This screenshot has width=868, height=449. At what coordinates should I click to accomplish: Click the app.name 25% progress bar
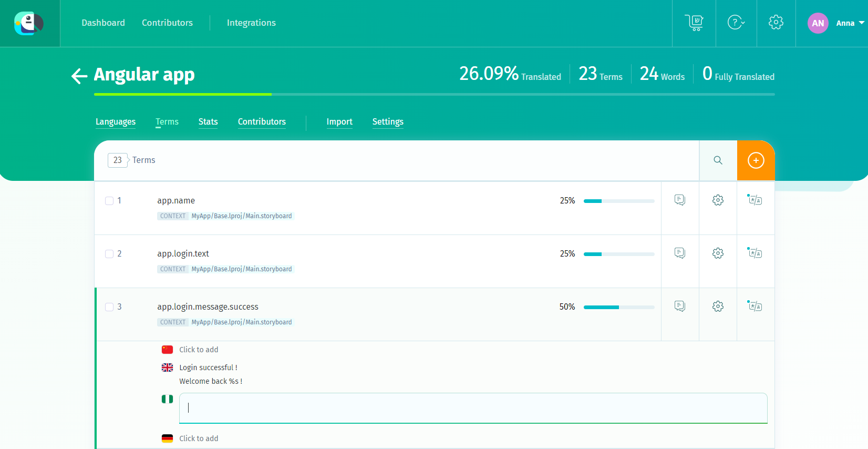[619, 201]
